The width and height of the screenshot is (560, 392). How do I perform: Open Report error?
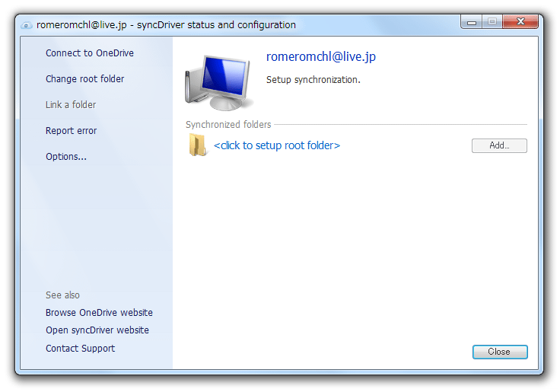(x=71, y=131)
